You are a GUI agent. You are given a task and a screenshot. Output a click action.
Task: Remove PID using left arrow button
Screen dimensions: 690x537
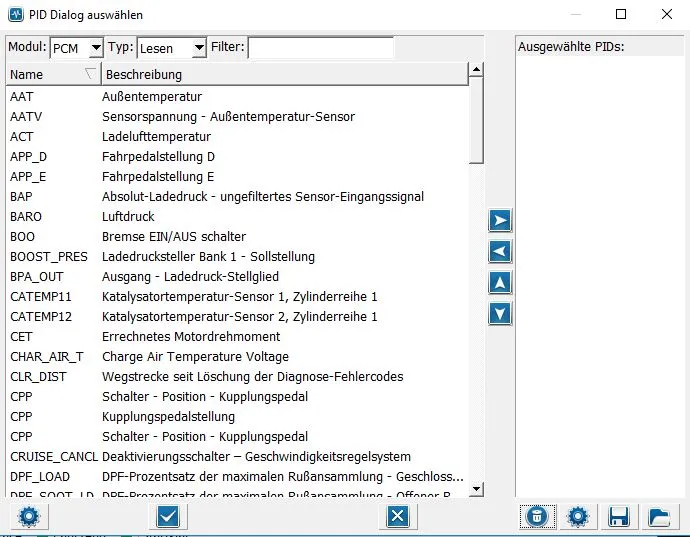tap(500, 251)
